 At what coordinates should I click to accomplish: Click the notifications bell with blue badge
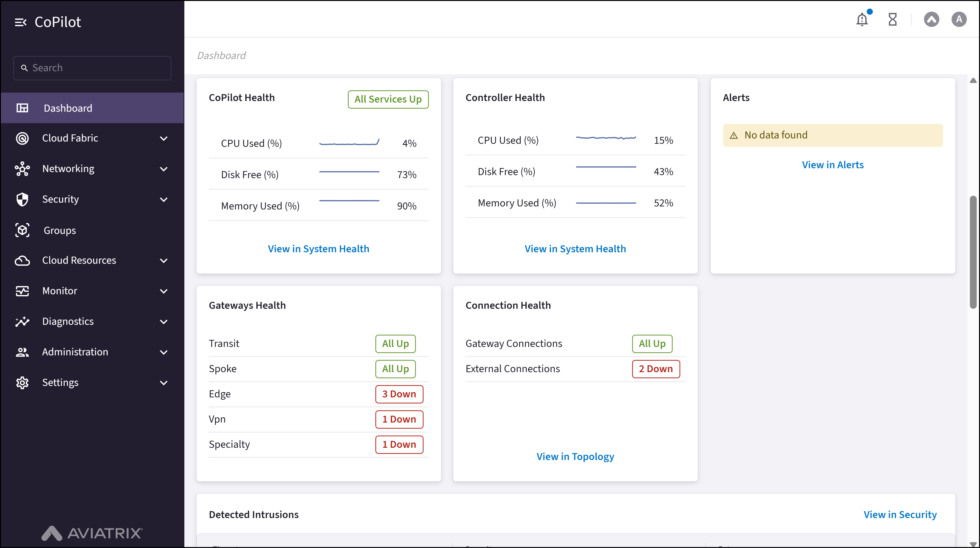pyautogui.click(x=862, y=19)
